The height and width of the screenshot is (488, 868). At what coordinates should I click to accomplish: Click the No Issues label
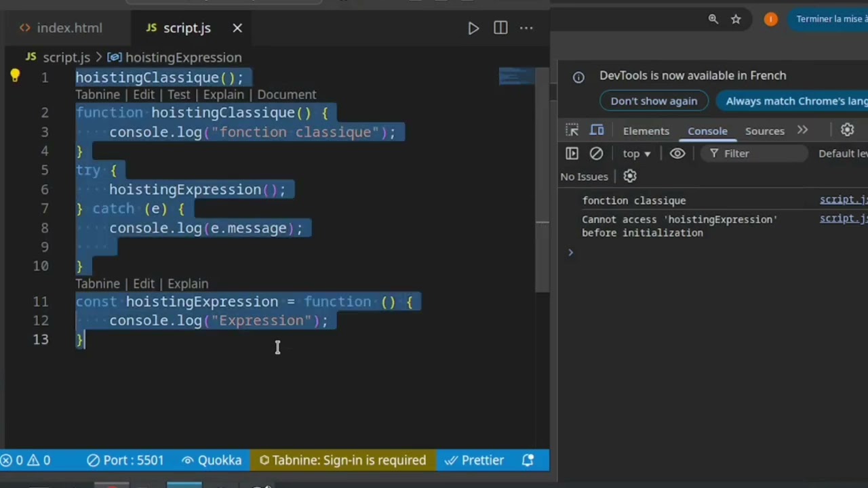[584, 176]
